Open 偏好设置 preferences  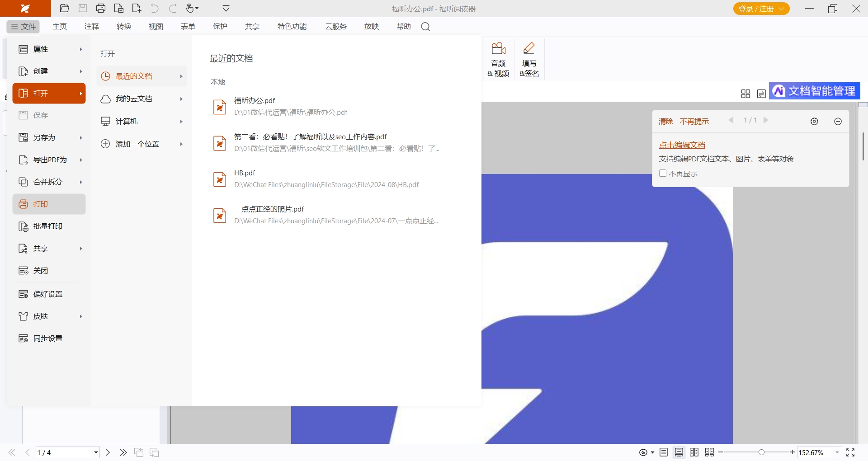[49, 294]
